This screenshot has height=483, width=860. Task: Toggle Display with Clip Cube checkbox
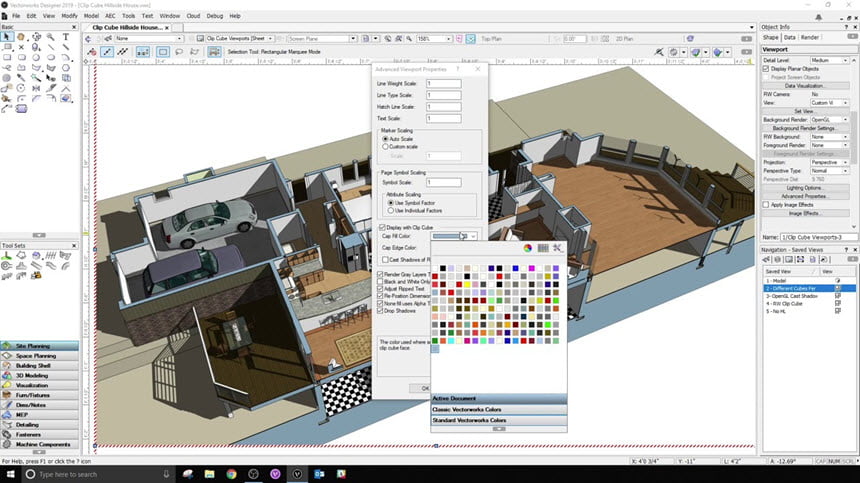(382, 227)
